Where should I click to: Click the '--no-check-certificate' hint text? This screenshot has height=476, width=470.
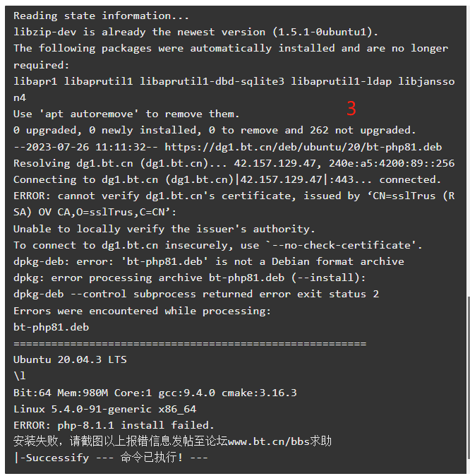tap(344, 245)
